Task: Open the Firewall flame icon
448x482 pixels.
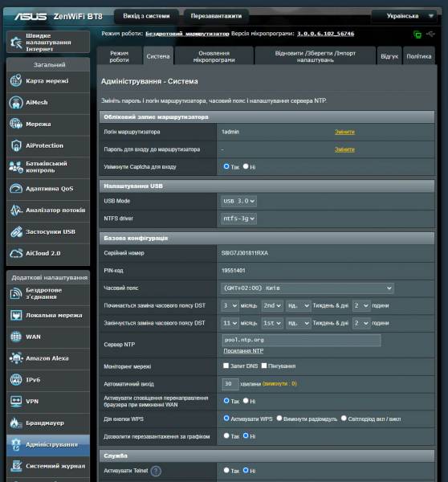Action: [16, 423]
